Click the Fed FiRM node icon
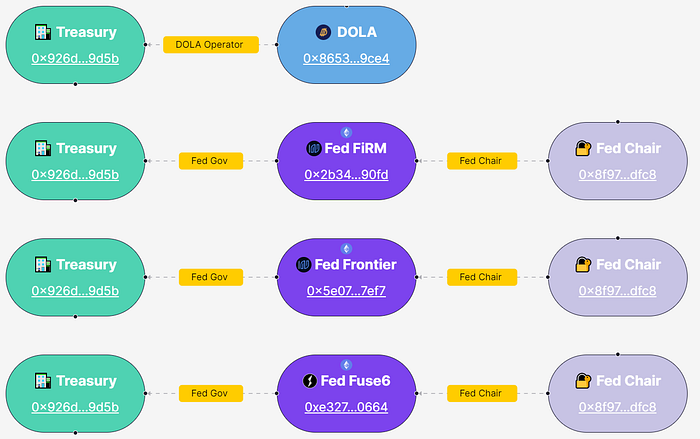Screen dimensions: 700x439 (313, 149)
